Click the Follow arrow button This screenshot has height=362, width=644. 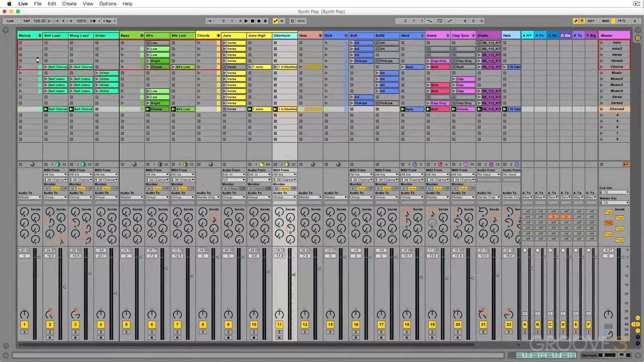click(x=209, y=21)
